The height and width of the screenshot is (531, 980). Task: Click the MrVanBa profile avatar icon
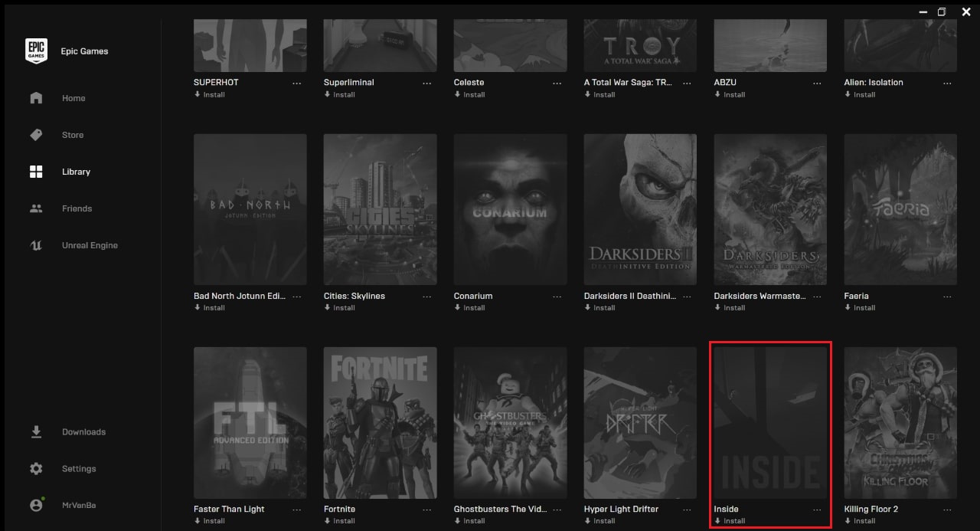[36, 506]
